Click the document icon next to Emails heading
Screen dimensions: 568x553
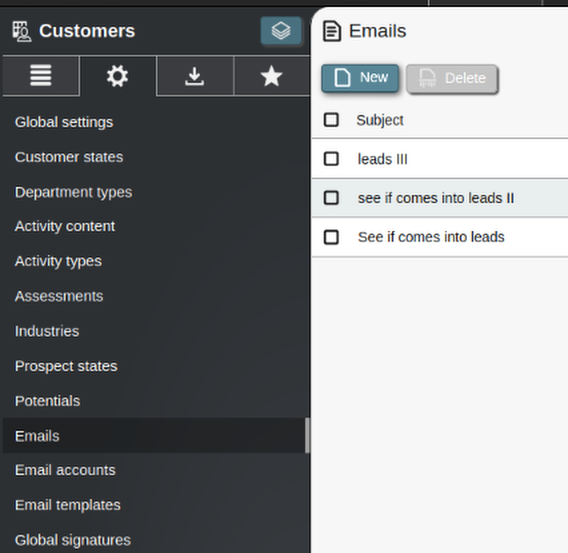tap(331, 32)
